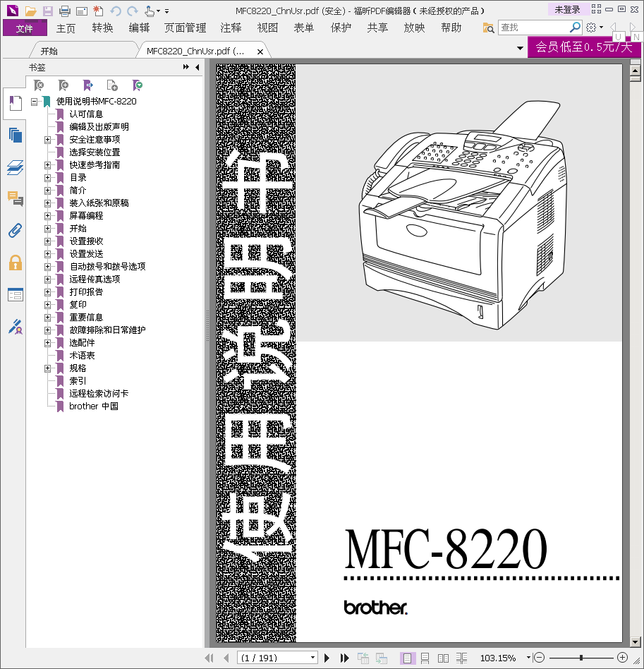Click the add new bookmark icon

(63, 85)
